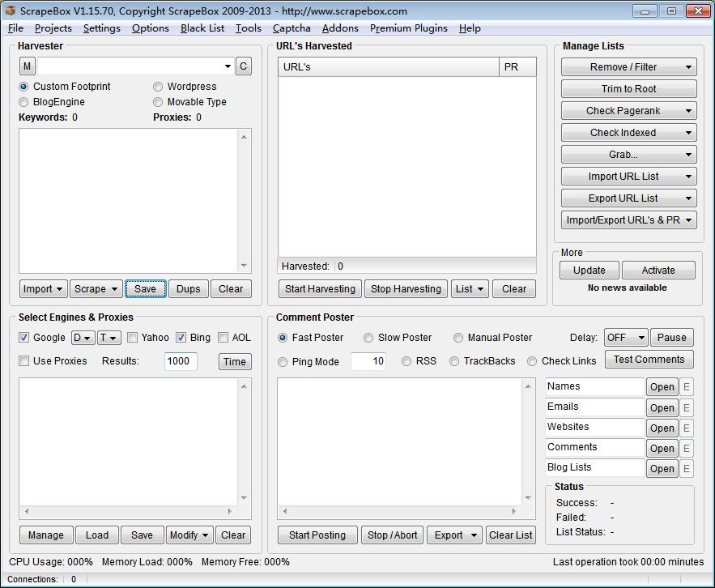Click the Start Harvesting button
The width and height of the screenshot is (715, 588).
(x=320, y=289)
